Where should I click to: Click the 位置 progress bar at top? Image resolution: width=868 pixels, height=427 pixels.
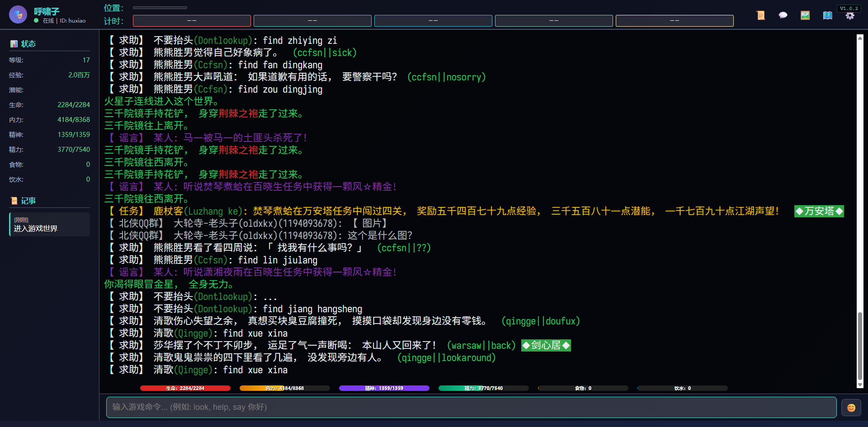click(x=160, y=7)
